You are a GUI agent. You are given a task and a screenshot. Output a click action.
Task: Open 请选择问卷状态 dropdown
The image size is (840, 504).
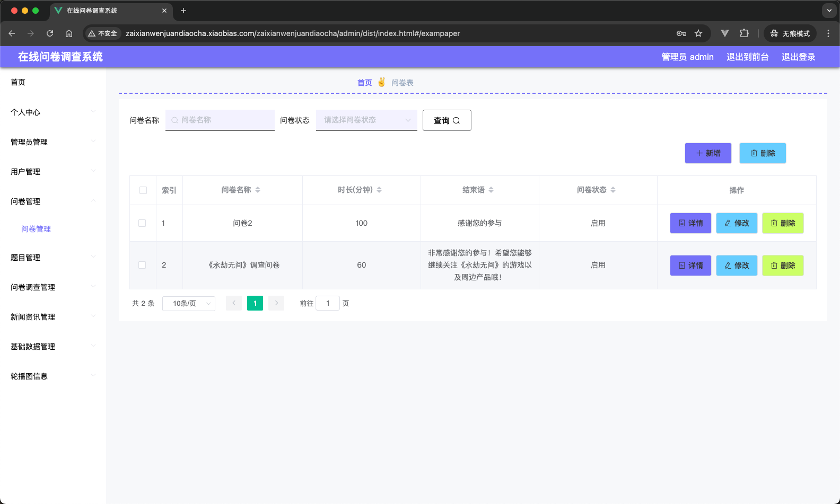point(366,120)
